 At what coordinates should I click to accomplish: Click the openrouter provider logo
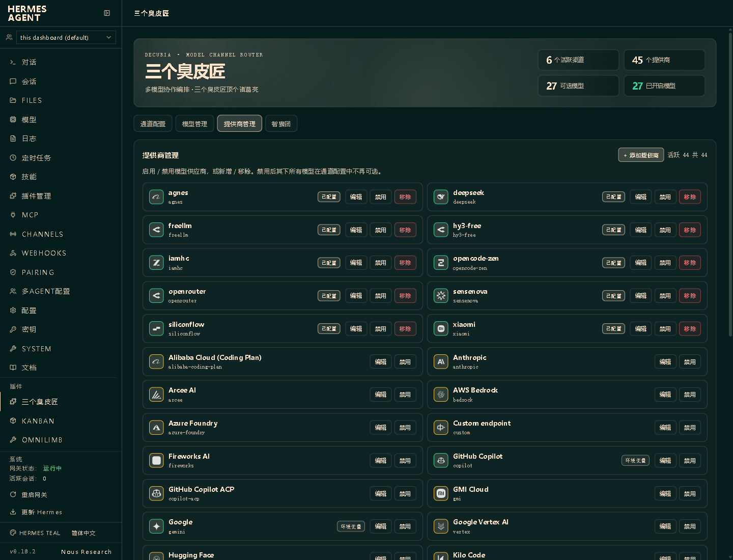(156, 296)
